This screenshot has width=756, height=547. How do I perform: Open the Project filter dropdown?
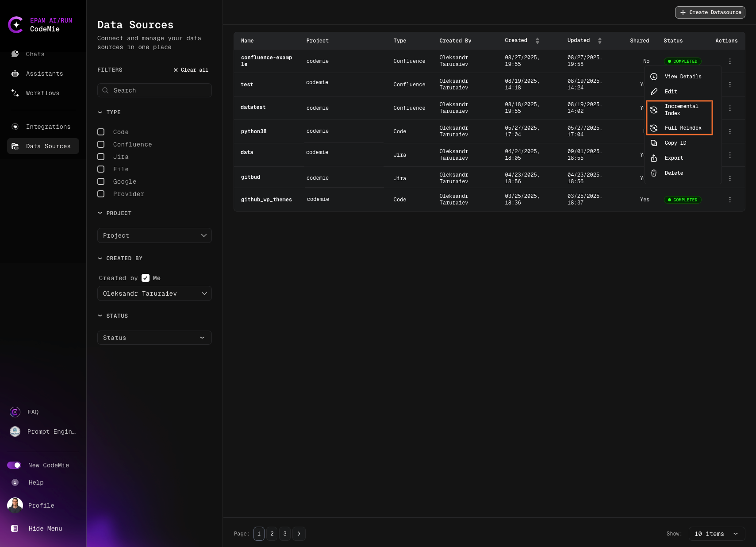(154, 235)
